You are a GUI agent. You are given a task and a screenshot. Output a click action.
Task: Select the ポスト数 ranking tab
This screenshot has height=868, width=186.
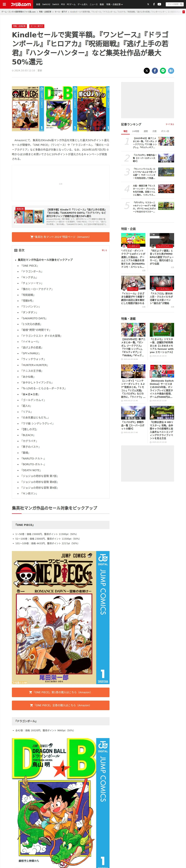(165, 131)
